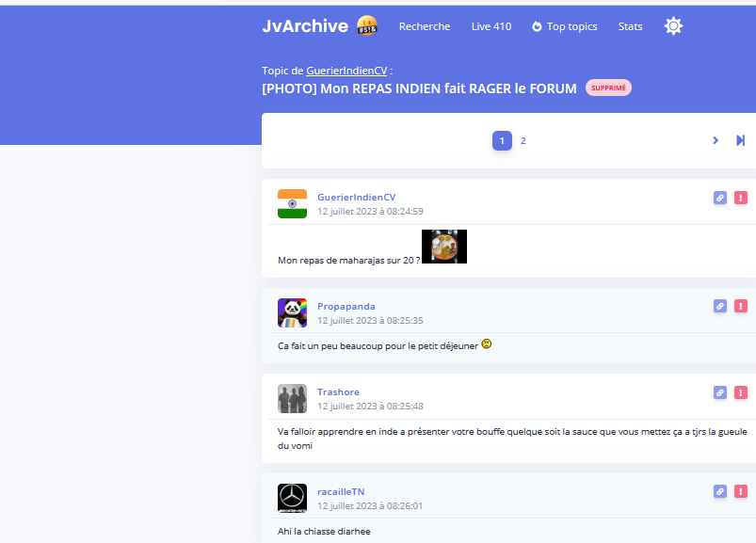Click the censored emoji beside JvArchive
The height and width of the screenshot is (543, 756).
coord(367,25)
